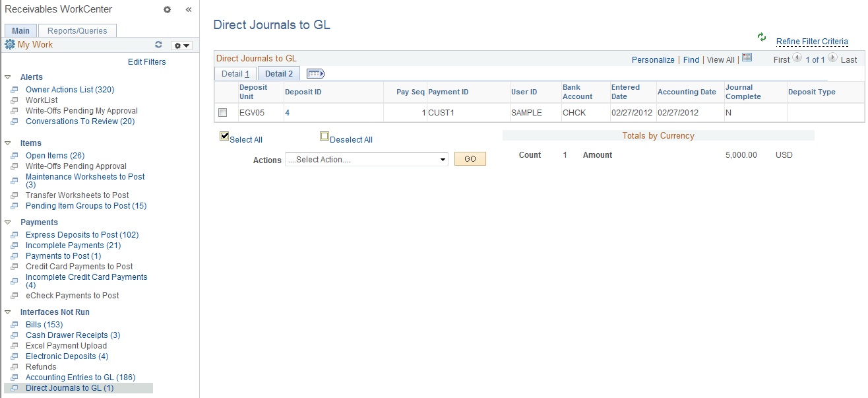Click the GO button
This screenshot has height=398, width=868.
tap(470, 158)
